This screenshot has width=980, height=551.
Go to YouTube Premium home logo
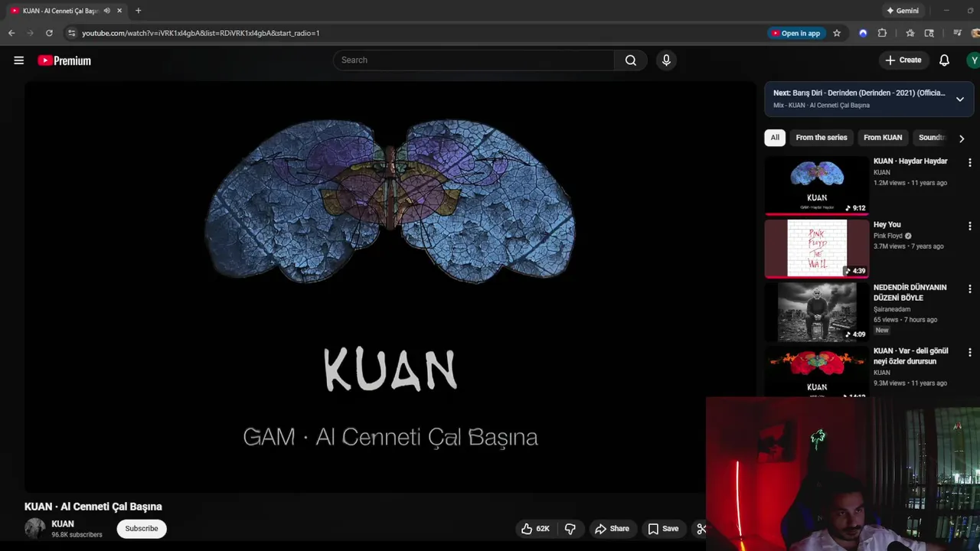click(64, 60)
